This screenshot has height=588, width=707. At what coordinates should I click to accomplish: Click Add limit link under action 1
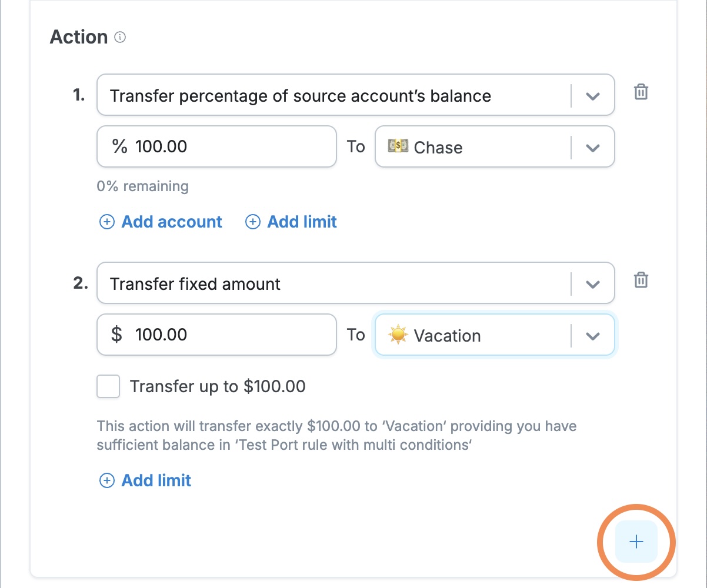[302, 222]
